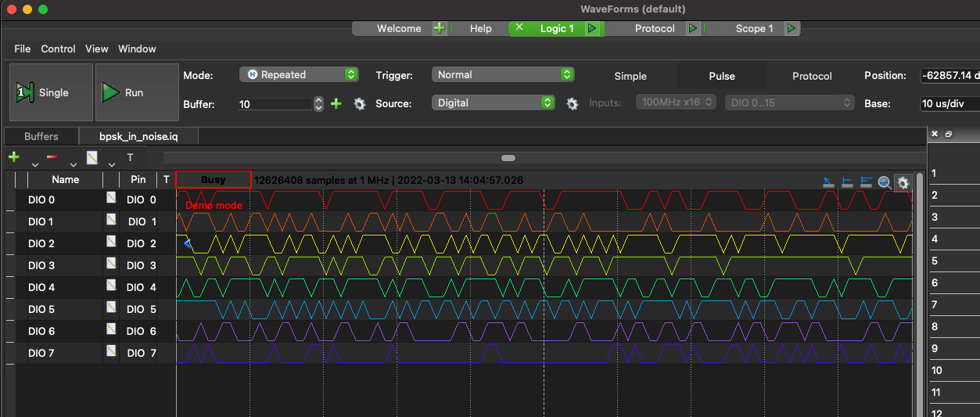Click the Buffer value stepper arrows
This screenshot has width=980, height=417.
(318, 103)
